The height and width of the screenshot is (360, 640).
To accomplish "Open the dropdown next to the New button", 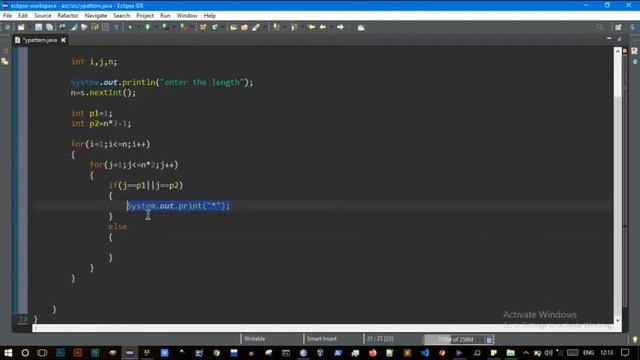I will pos(29,27).
